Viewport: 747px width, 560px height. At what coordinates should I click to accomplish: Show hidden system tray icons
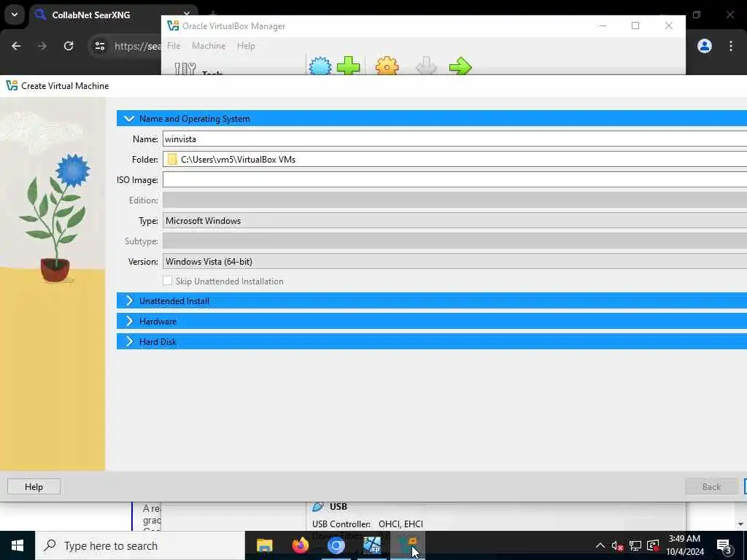[600, 545]
